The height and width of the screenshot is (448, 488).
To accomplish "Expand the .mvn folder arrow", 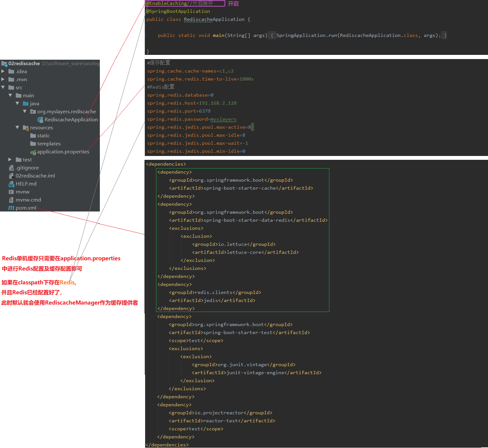I will [x=3, y=79].
